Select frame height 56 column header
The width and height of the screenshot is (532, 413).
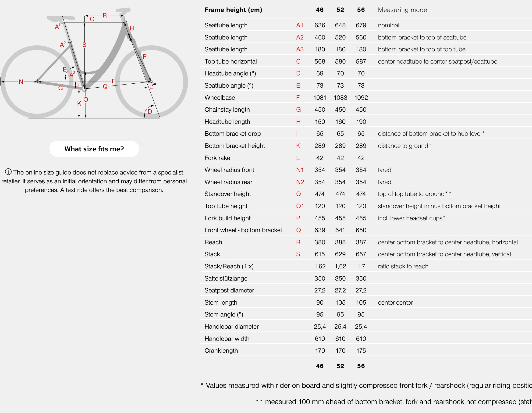point(361,10)
